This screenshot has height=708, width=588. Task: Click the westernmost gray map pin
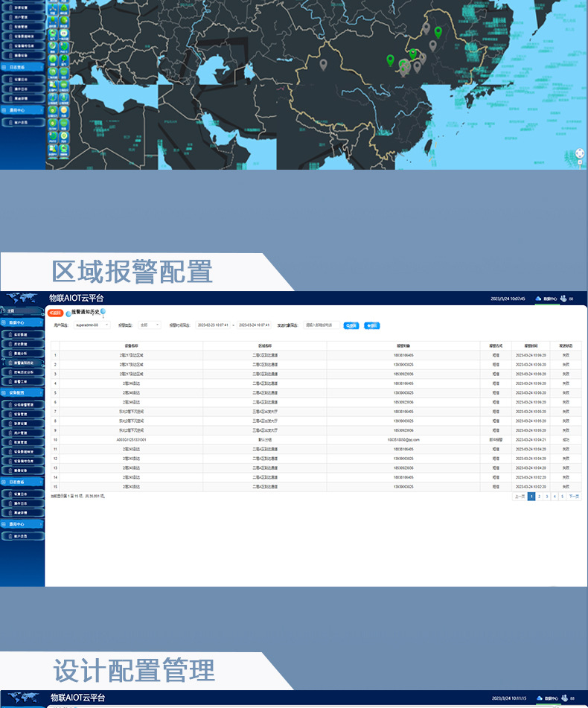(x=323, y=64)
